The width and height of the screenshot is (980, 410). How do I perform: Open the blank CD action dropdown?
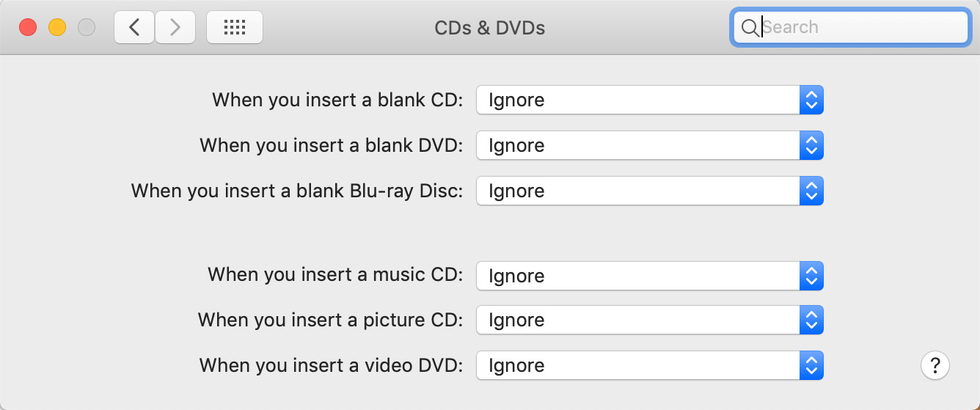click(650, 100)
